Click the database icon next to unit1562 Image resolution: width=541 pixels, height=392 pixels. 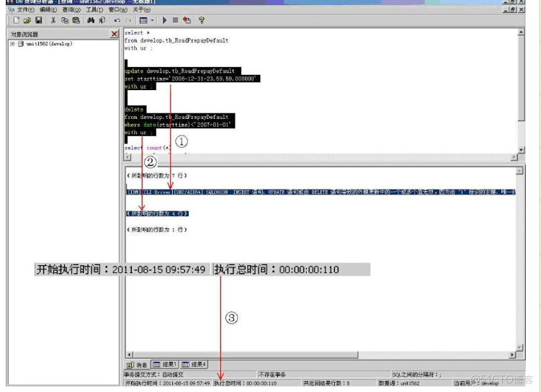click(x=21, y=44)
